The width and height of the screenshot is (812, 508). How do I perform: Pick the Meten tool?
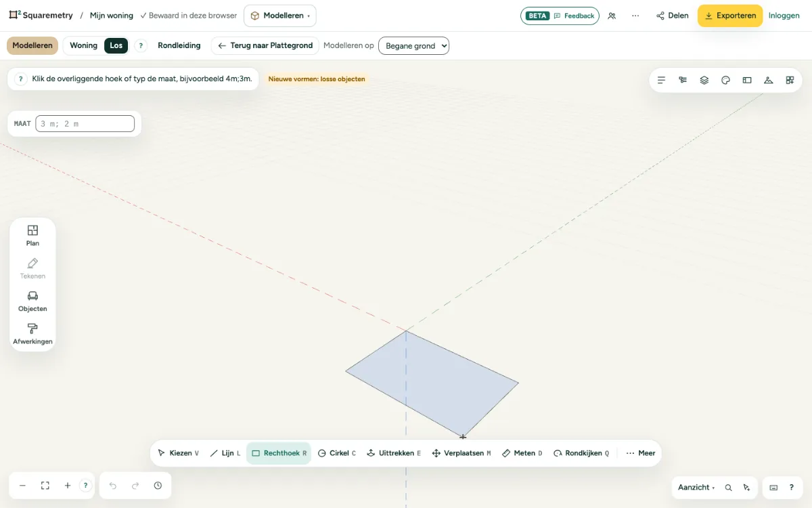coord(522,453)
